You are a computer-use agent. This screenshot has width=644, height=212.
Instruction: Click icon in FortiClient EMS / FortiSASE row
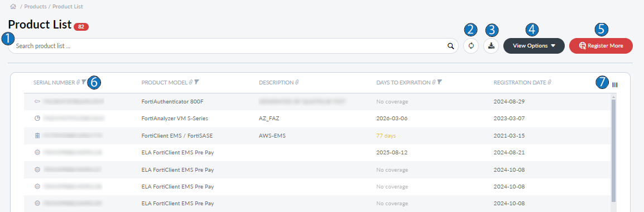tap(37, 135)
